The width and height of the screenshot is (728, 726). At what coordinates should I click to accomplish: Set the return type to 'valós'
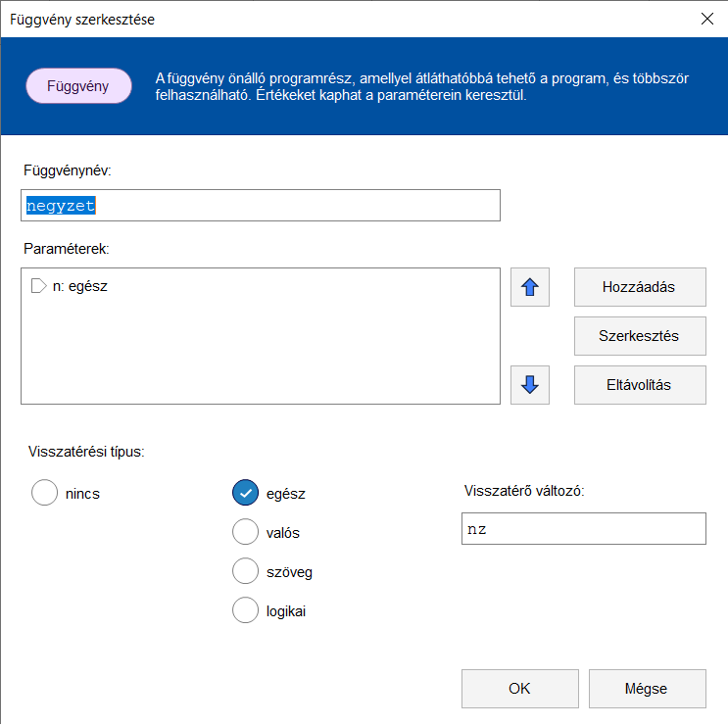pyautogui.click(x=245, y=532)
